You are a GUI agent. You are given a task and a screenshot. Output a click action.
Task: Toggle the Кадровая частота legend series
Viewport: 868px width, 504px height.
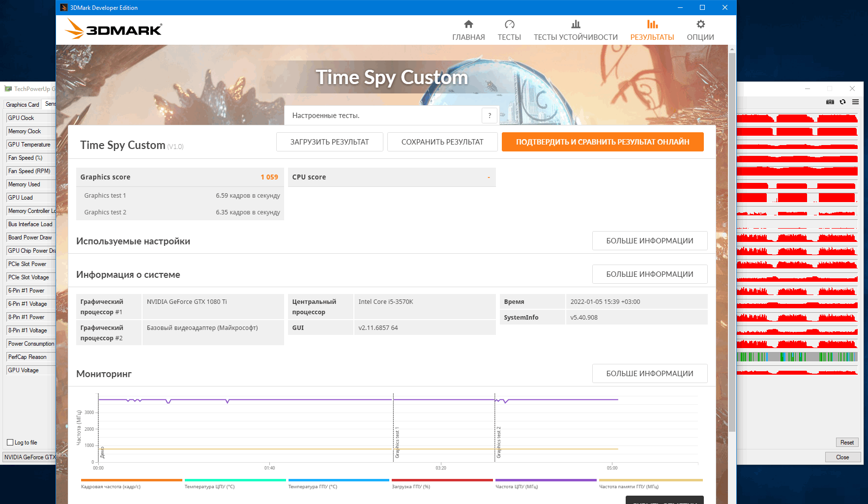click(x=131, y=483)
